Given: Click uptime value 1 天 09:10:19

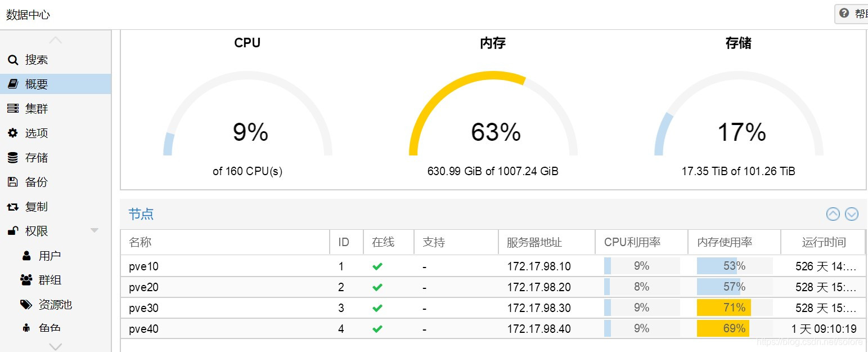Looking at the screenshot, I should coord(824,329).
